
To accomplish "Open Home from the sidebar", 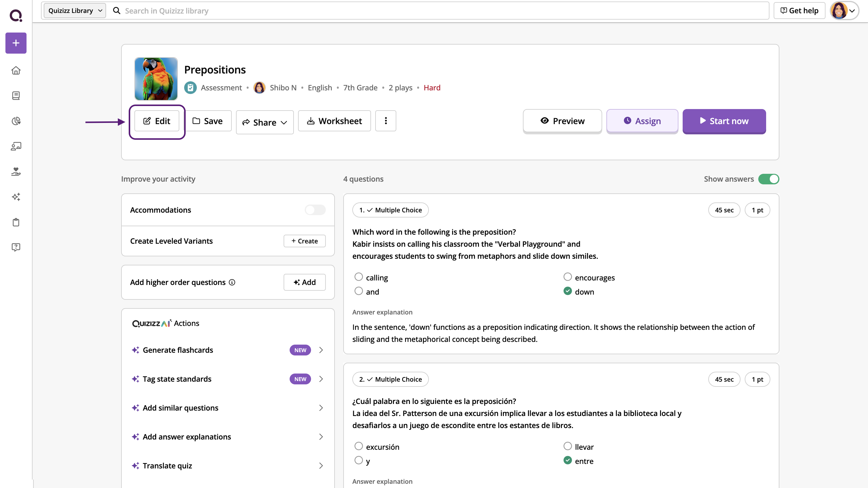I will [16, 70].
